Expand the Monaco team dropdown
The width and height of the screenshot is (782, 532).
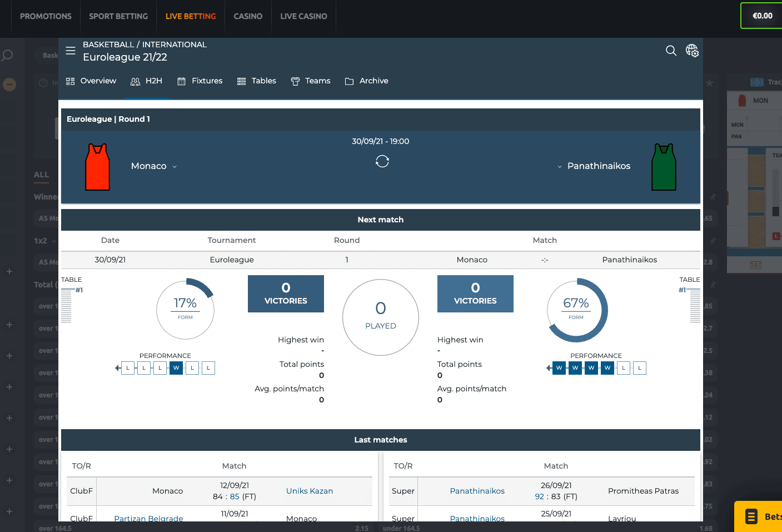coord(174,167)
